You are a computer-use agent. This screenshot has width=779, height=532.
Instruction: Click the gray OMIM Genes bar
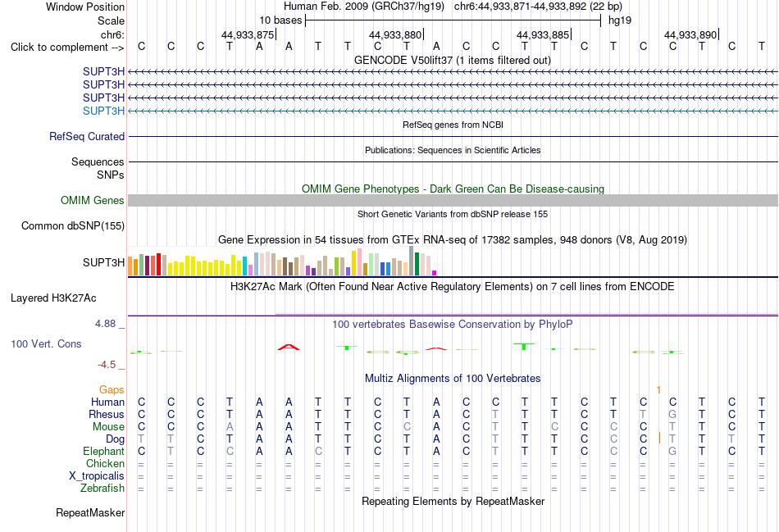point(453,200)
